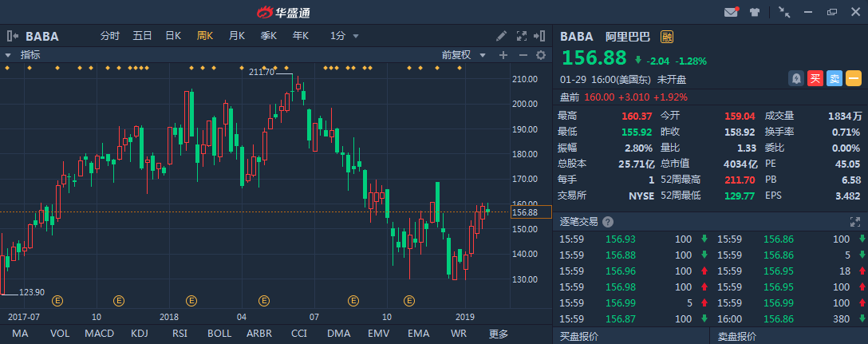Switch to the 分时 chart tab
The height and width of the screenshot is (344, 868).
109,36
